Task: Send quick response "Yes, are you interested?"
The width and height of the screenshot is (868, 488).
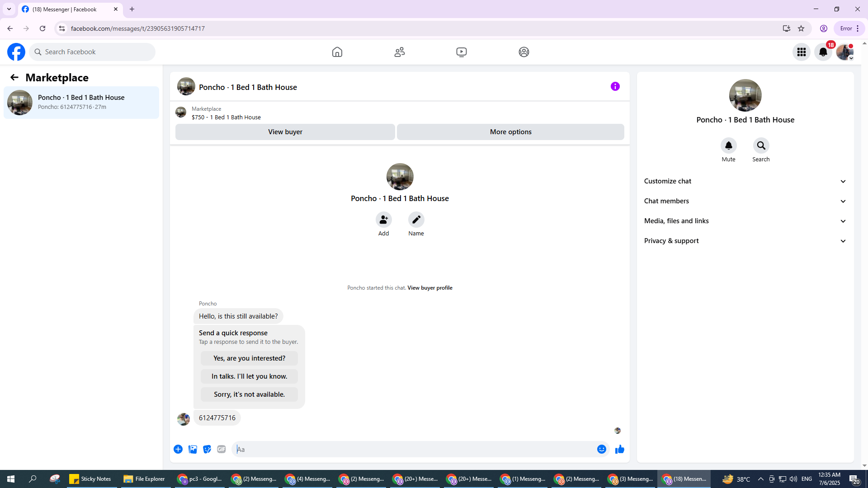Action: point(249,358)
